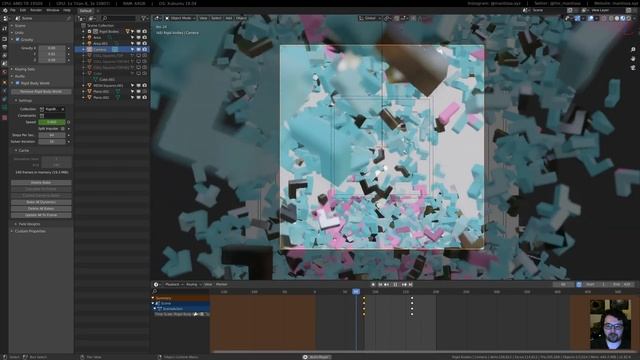Image resolution: width=640 pixels, height=360 pixels.
Task: Click the viewport zoom magnifier icon
Action: pyautogui.click(x=633, y=50)
